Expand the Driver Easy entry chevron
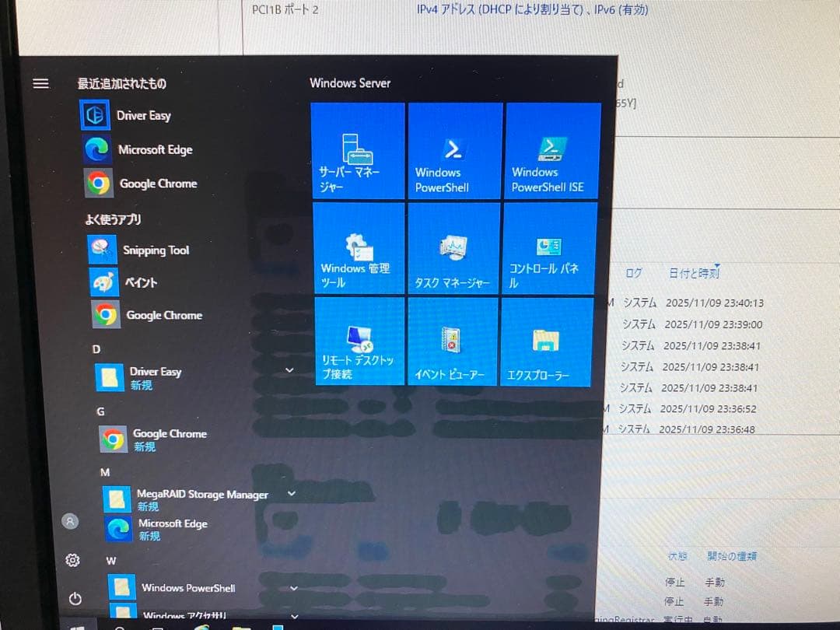Viewport: 840px width, 630px height. coord(289,370)
